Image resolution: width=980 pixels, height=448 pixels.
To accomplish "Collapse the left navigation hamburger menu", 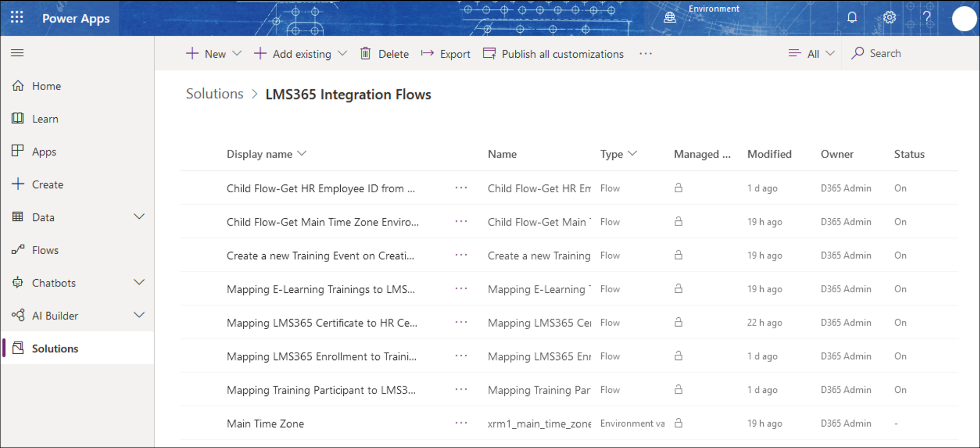I will click(x=17, y=53).
